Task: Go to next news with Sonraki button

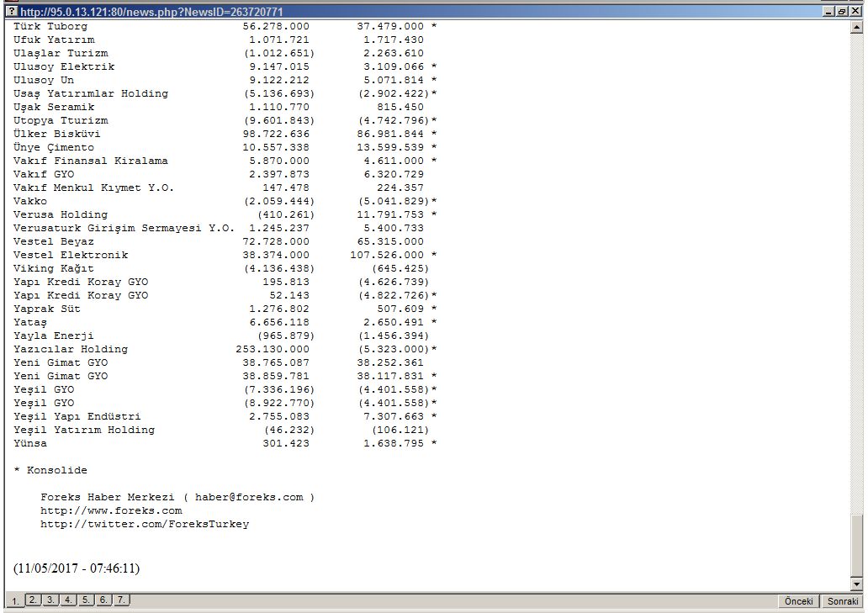Action: click(843, 601)
